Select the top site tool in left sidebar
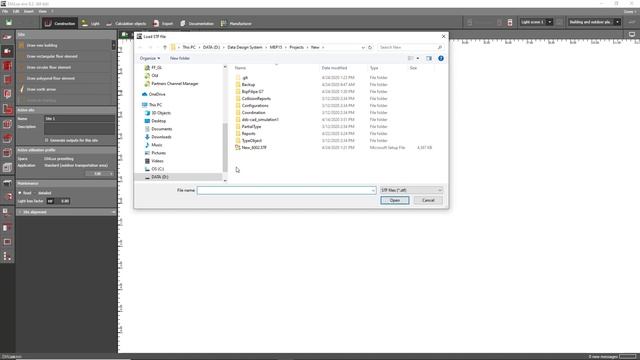The height and width of the screenshot is (360, 640). coord(7,37)
